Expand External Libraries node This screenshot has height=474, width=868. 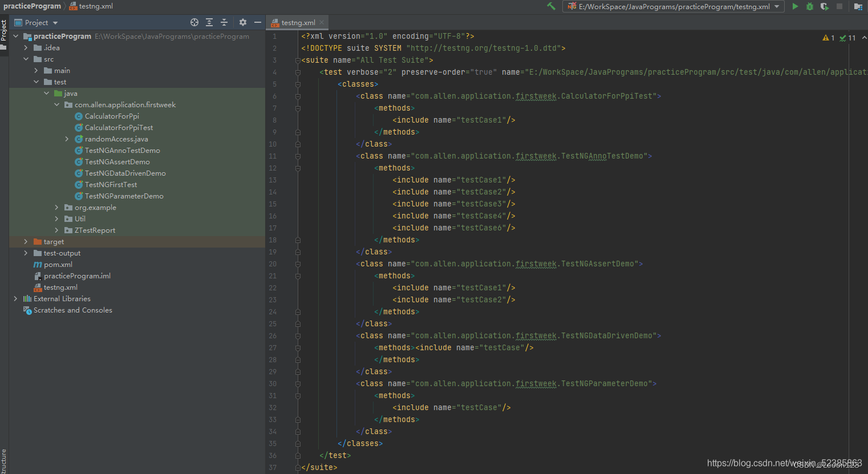click(x=15, y=298)
